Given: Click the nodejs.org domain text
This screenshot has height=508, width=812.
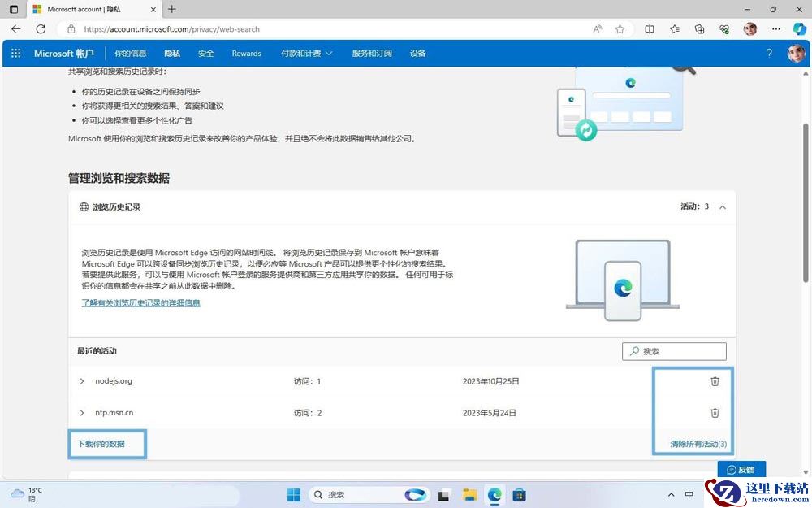Looking at the screenshot, I should click(114, 381).
